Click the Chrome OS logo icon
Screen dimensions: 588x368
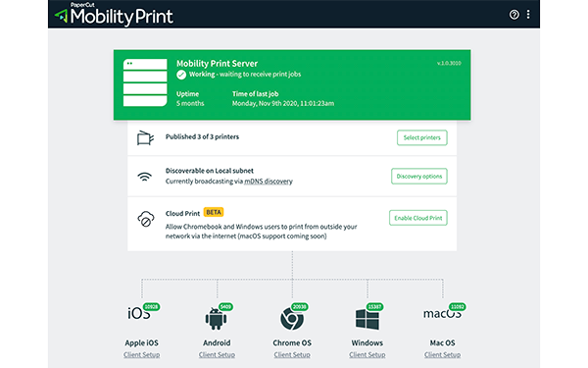292,319
